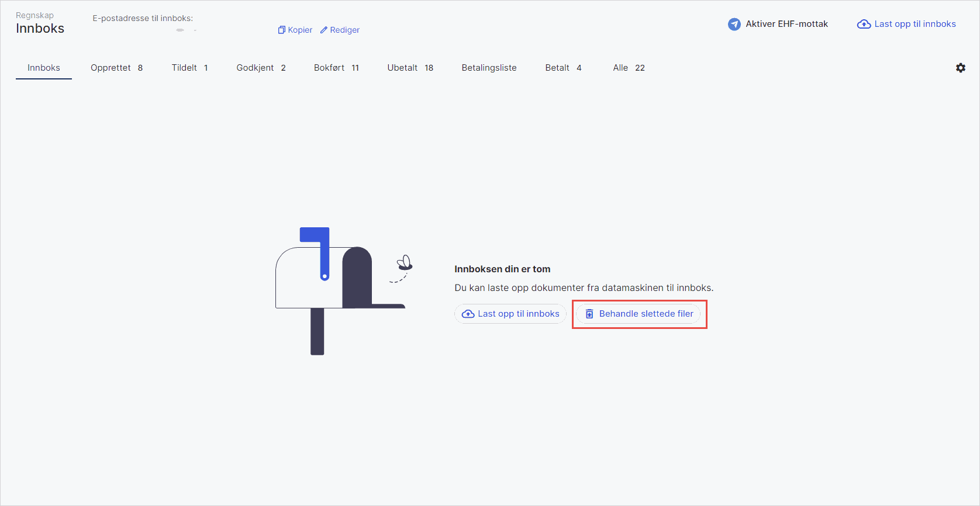The width and height of the screenshot is (980, 506).
Task: Show the Ubetalt invoices tab
Action: [410, 68]
